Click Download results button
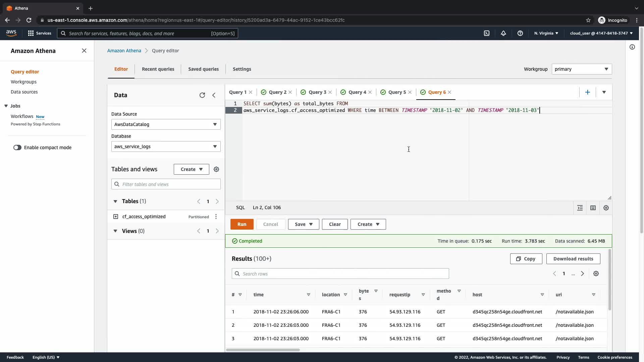Screen dimensions: 644x362 (x=573, y=259)
